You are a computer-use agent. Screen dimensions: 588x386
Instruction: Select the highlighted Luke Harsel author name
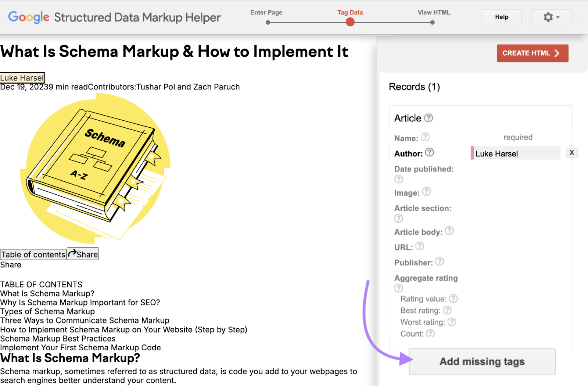(x=22, y=78)
